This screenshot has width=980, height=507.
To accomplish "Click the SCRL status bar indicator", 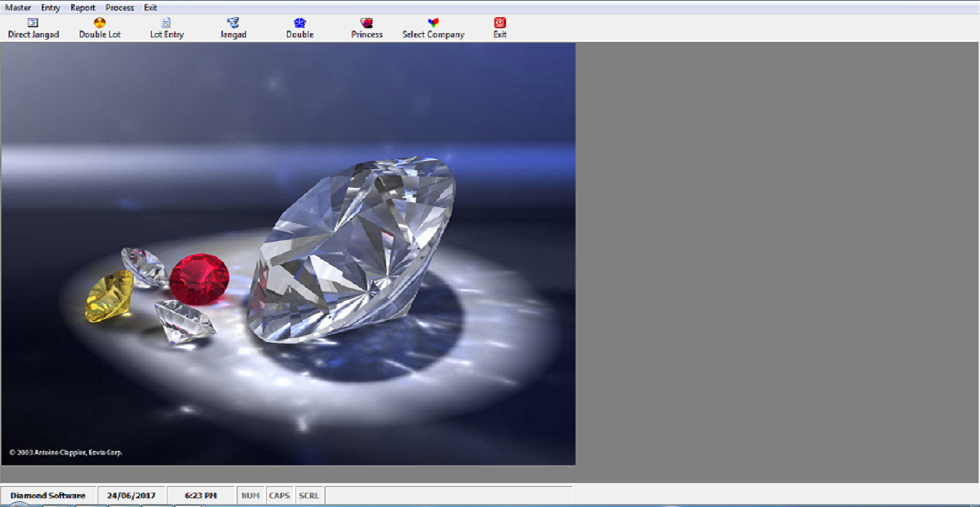I will 309,495.
